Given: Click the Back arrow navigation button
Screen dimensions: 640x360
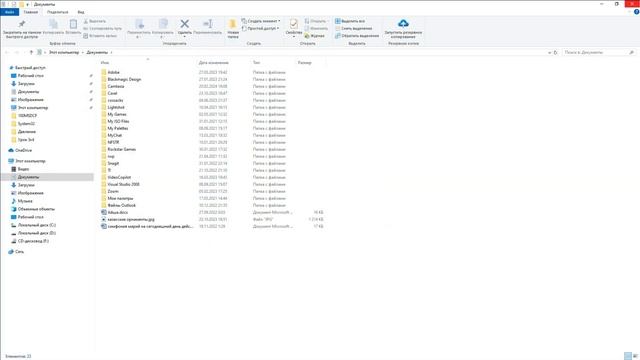Looking at the screenshot, I should pos(7,52).
